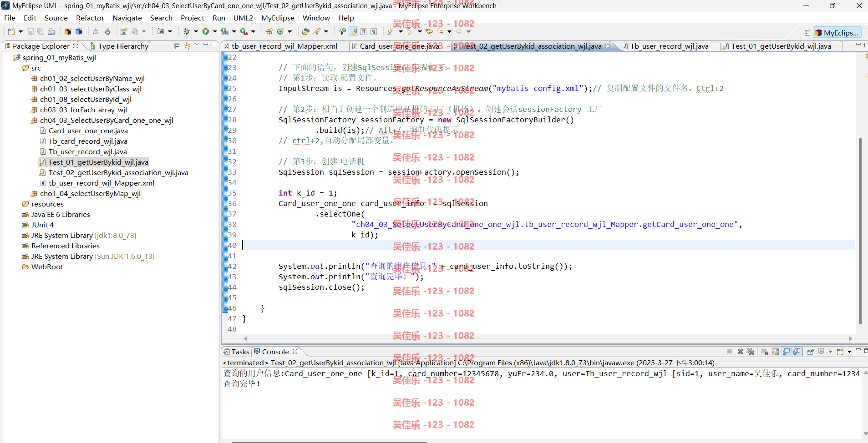Click the New Java Package icon
868x443 pixels.
point(269,31)
